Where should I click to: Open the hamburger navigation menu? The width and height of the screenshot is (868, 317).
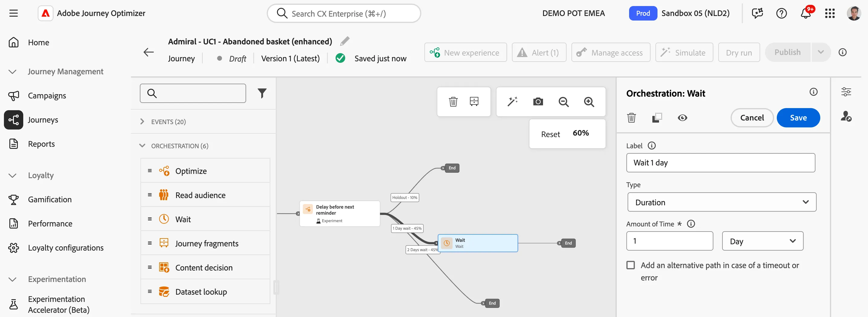coord(14,14)
